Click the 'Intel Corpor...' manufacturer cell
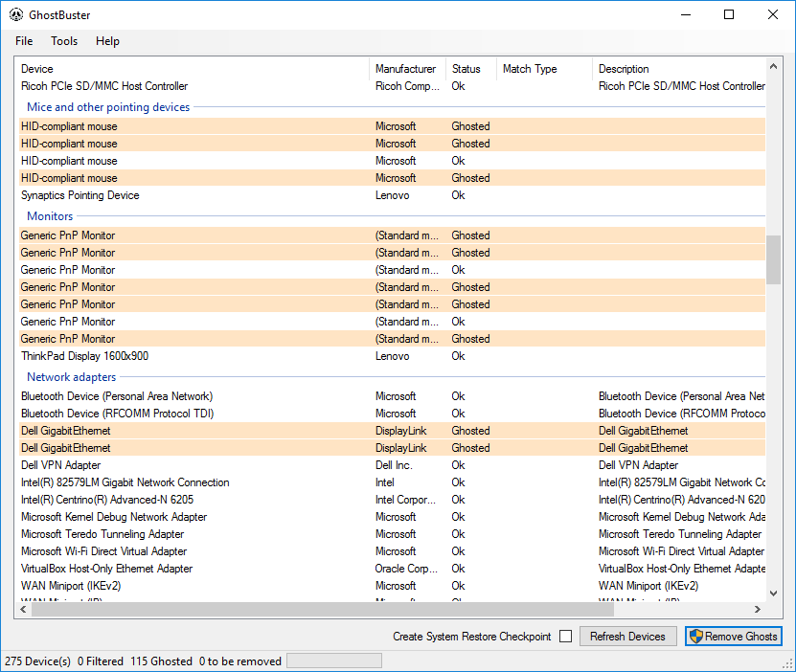 click(x=405, y=500)
